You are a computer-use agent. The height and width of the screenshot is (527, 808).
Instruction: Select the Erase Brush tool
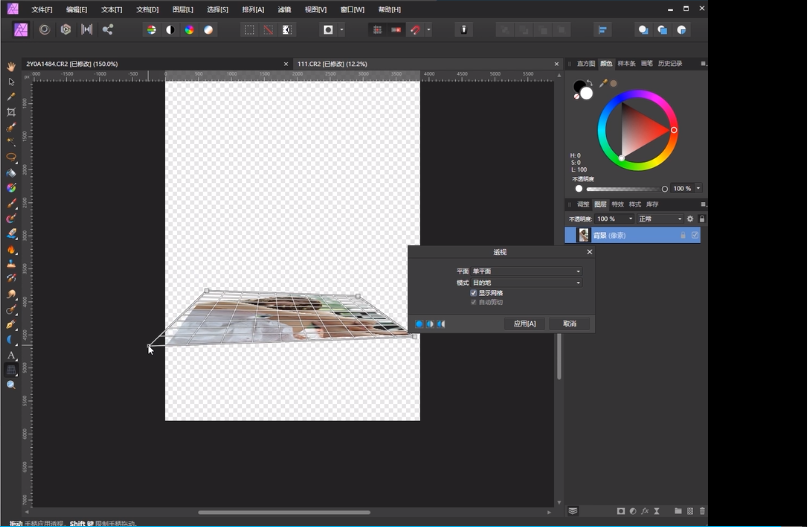click(x=11, y=234)
